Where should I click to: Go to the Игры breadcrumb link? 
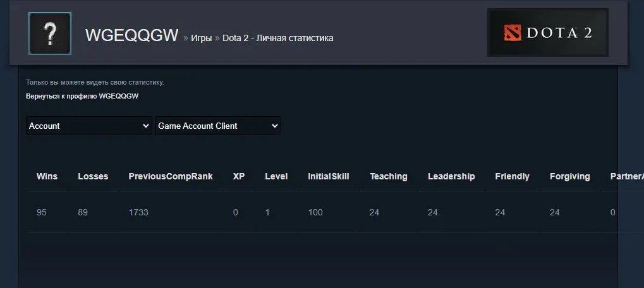point(201,38)
